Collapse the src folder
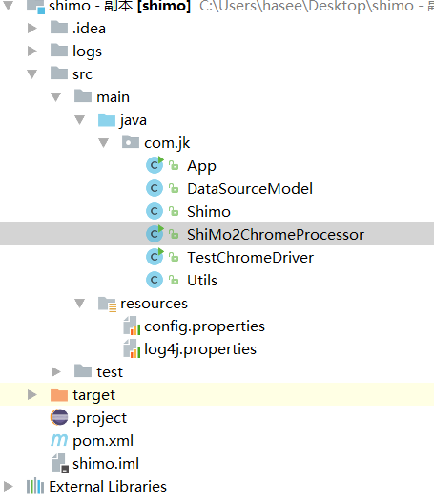The height and width of the screenshot is (504, 434). pyautogui.click(x=32, y=73)
